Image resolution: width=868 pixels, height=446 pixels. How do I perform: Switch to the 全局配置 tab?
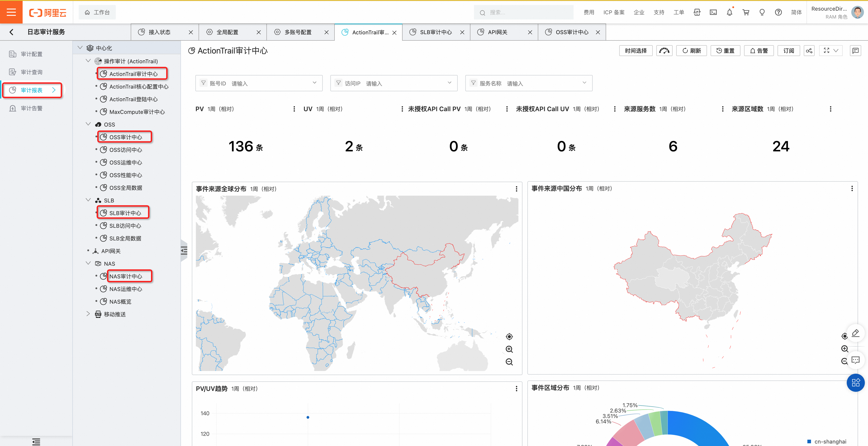(x=228, y=32)
